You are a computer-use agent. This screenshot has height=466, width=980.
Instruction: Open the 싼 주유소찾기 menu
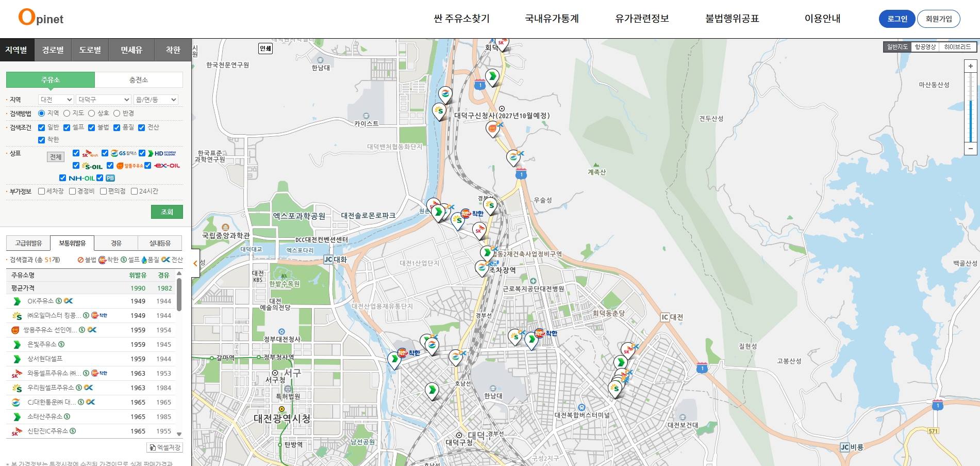point(462,19)
